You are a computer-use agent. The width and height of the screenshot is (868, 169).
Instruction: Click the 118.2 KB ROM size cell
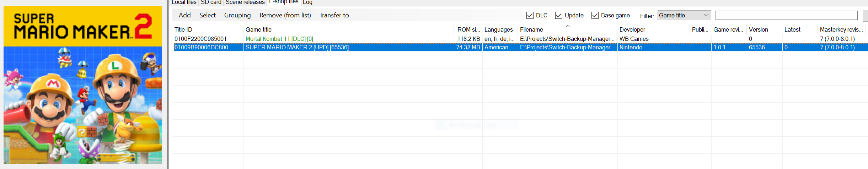tap(468, 39)
